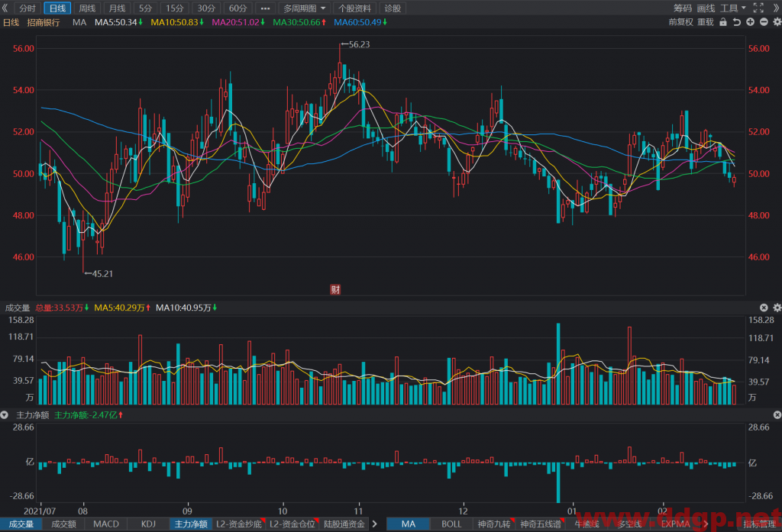
Task: Show more sub-chart indicator tabs arrow
Action: (x=374, y=524)
